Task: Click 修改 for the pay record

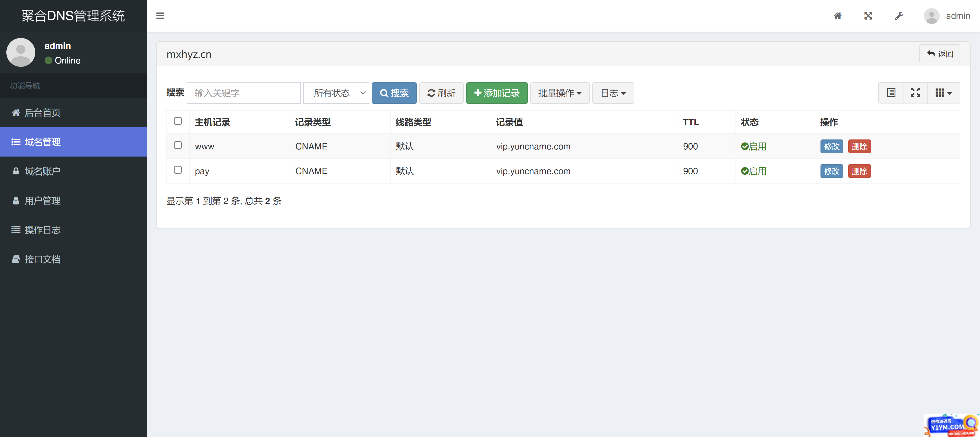Action: (832, 171)
